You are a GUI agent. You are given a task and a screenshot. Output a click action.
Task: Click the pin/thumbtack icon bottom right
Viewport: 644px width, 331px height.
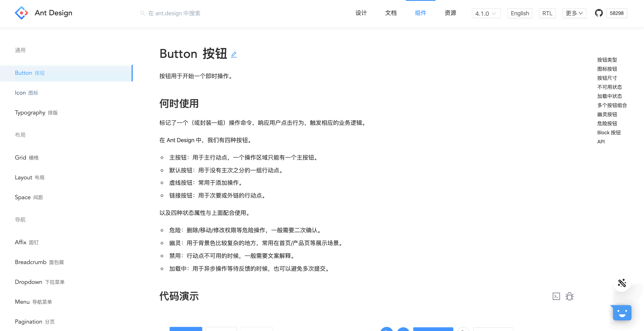(622, 283)
